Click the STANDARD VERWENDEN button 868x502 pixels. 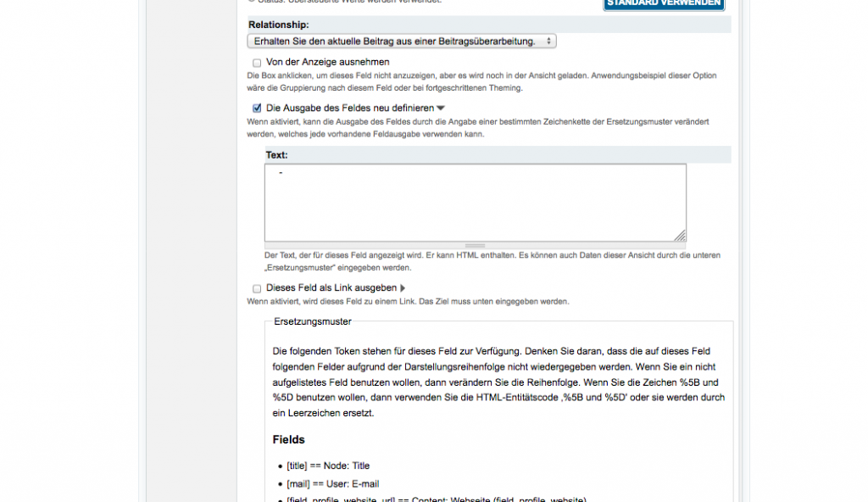664,3
